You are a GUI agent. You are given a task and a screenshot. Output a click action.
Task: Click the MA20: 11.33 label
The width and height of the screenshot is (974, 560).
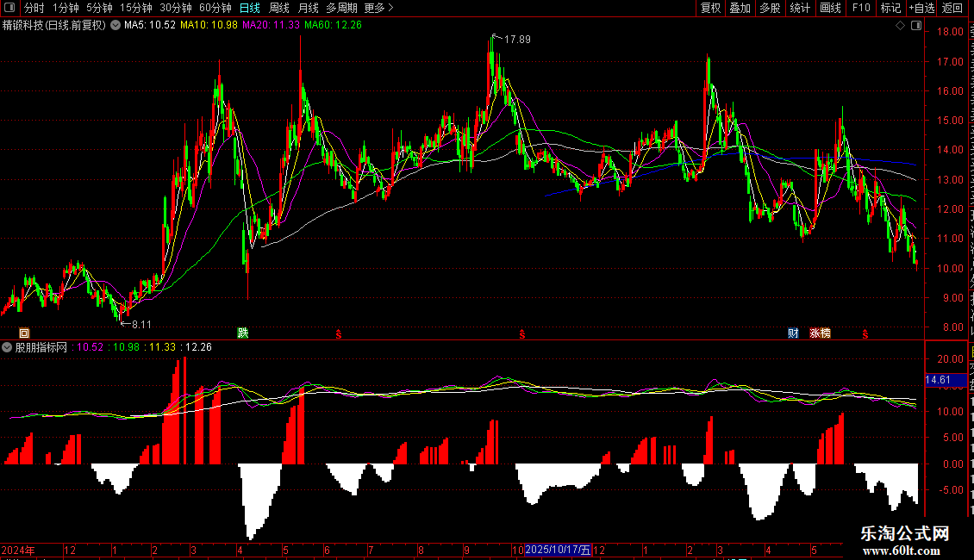(x=271, y=25)
